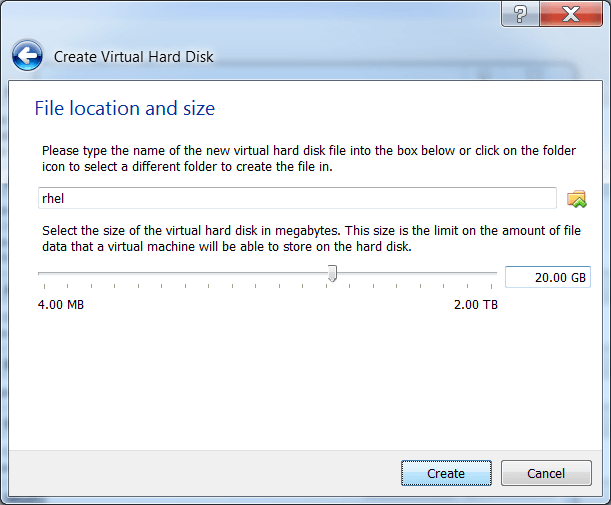
Task: Cancel the virtual hard disk wizard
Action: 546,473
